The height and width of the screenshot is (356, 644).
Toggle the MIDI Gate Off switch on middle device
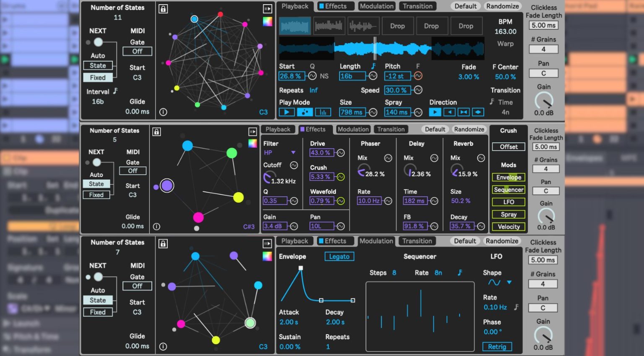[132, 170]
